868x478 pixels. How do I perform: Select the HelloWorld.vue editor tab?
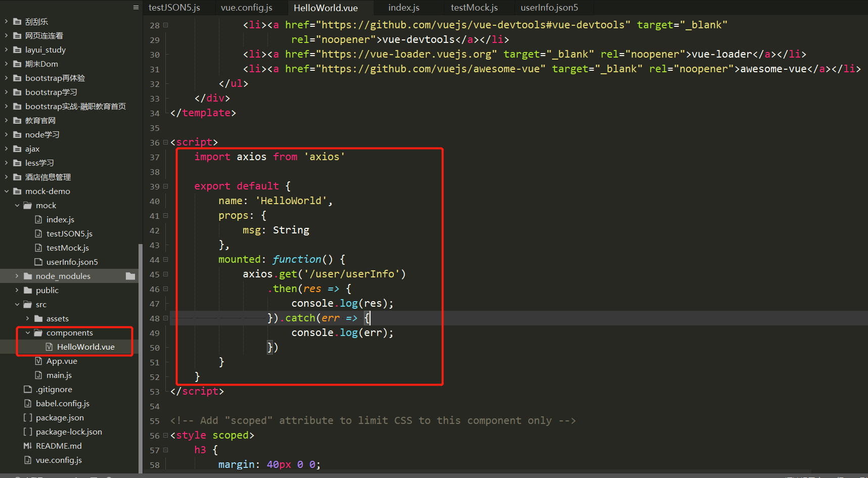pyautogui.click(x=326, y=8)
